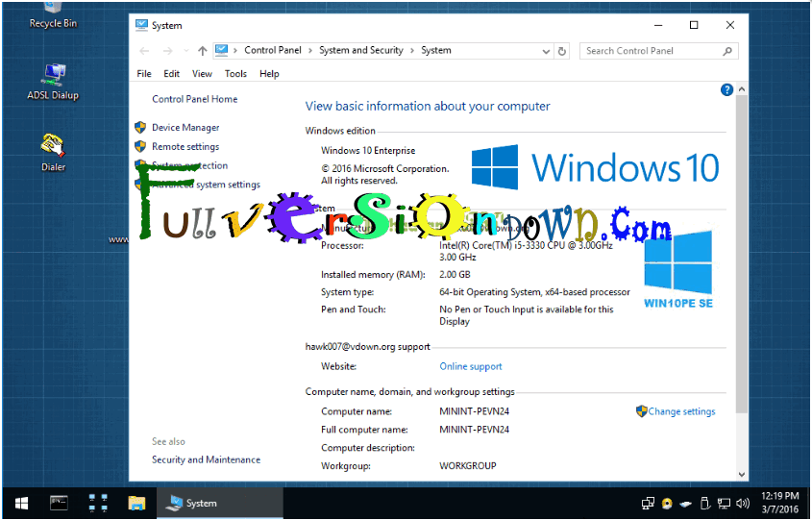Open Control Panel Home link

pyautogui.click(x=195, y=99)
